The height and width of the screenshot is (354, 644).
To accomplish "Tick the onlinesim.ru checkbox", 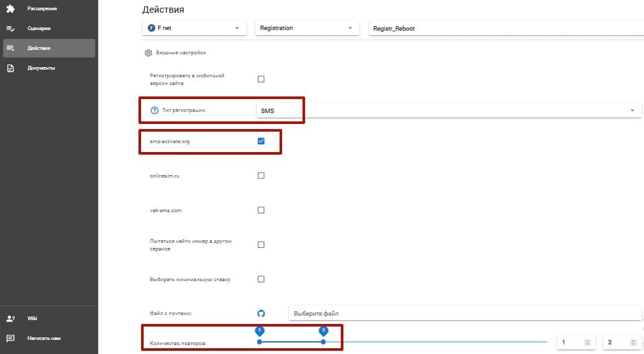I will tap(260, 176).
